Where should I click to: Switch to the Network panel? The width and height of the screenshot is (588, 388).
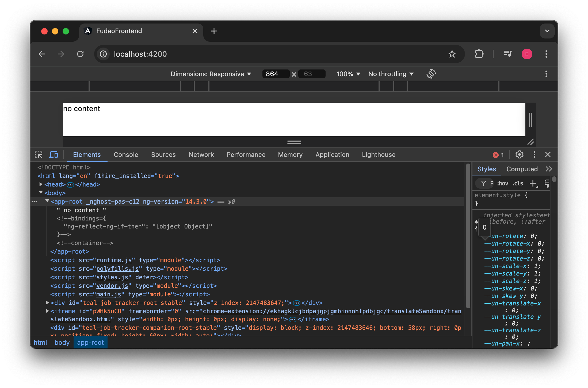point(201,154)
